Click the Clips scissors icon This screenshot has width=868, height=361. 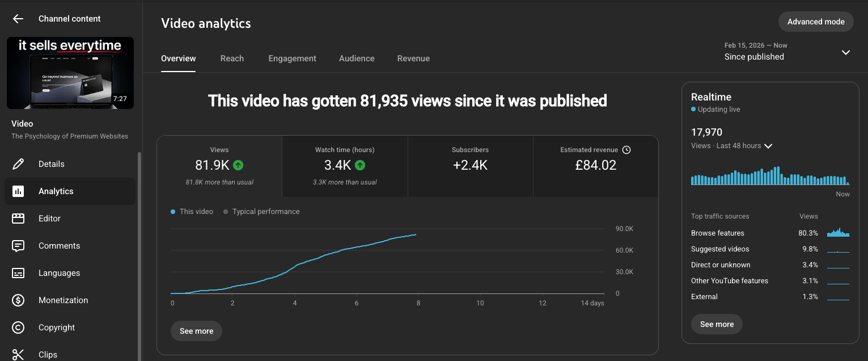pyautogui.click(x=18, y=353)
